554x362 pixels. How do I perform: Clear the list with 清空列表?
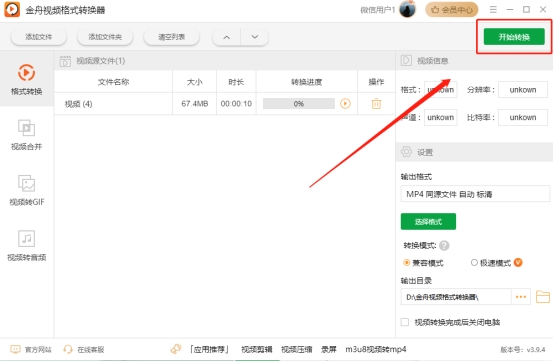pos(171,37)
